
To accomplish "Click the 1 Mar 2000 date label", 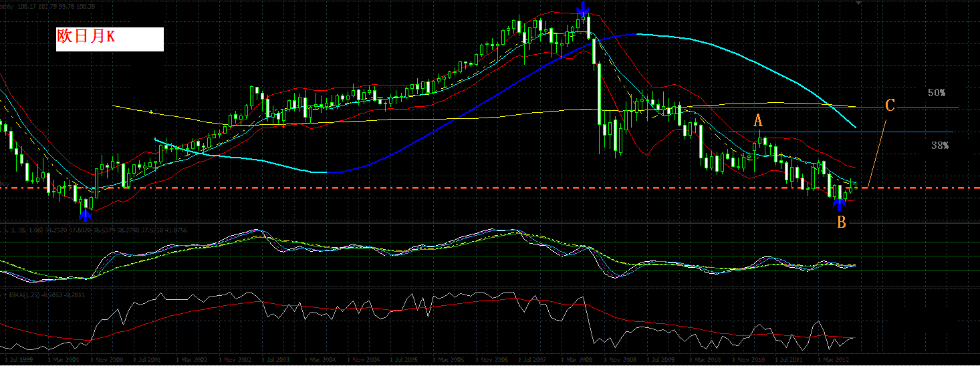I will [64, 359].
